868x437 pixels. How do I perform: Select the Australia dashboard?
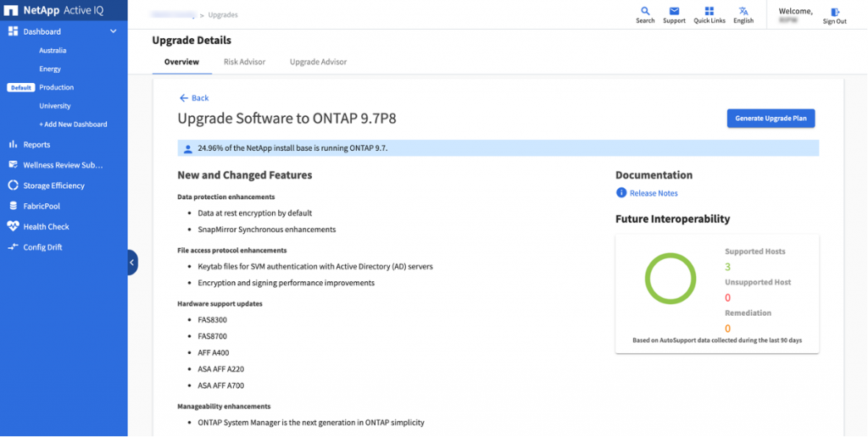[x=53, y=50]
